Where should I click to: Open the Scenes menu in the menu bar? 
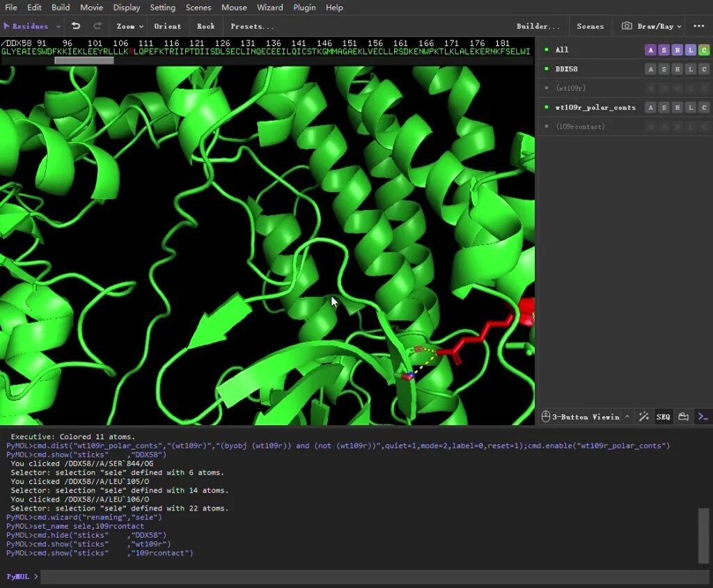pos(198,7)
